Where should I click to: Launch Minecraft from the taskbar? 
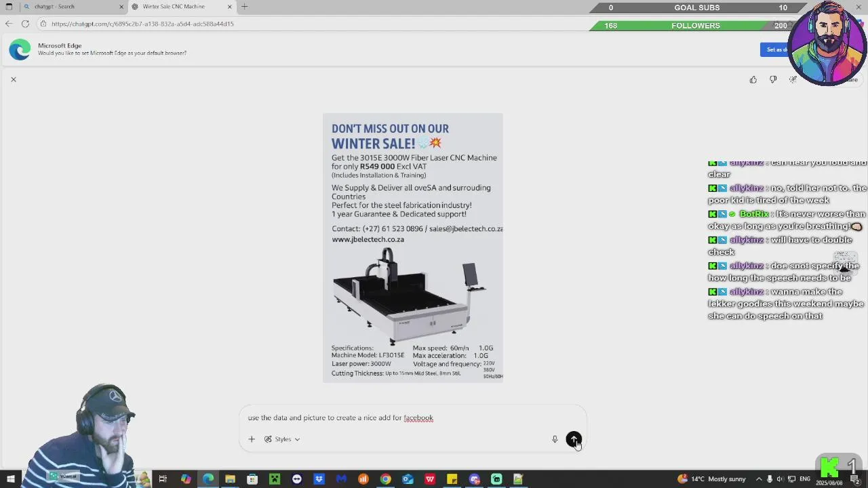[x=275, y=479]
